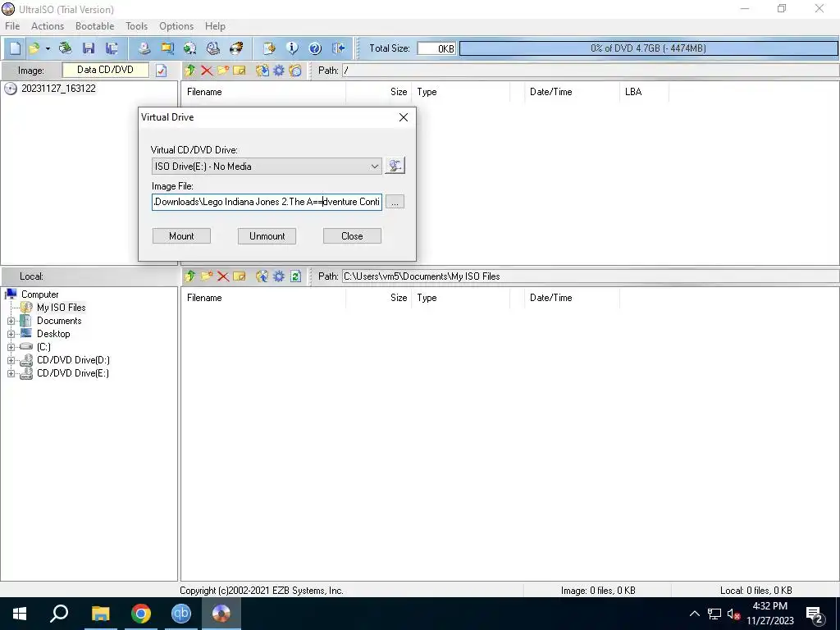This screenshot has height=630, width=840.
Task: Click the Save floppy disk icon
Action: coord(89,48)
